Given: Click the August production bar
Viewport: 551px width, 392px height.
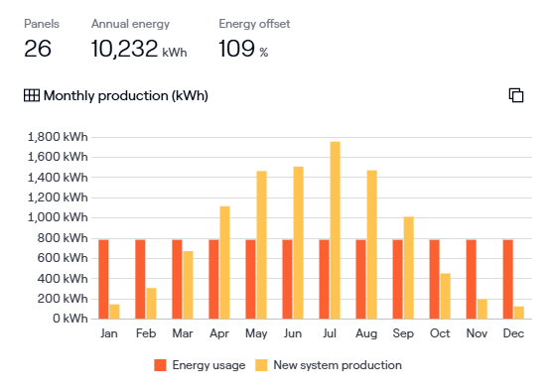Looking at the screenshot, I should tap(372, 245).
